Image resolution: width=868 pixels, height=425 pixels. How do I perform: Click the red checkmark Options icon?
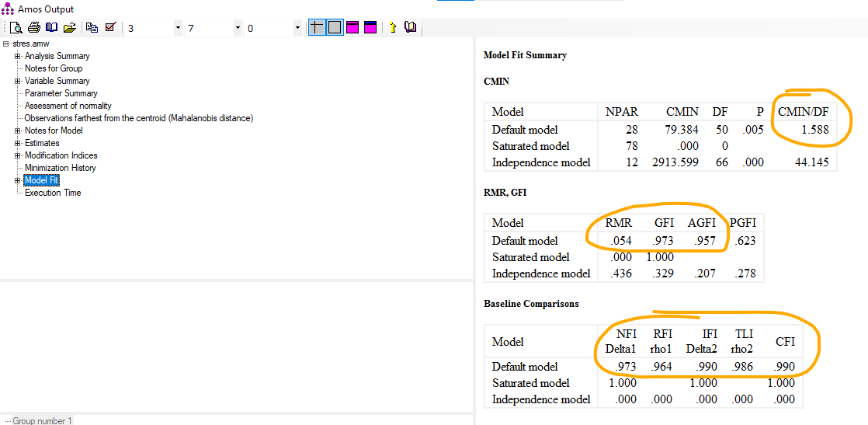pyautogui.click(x=110, y=28)
